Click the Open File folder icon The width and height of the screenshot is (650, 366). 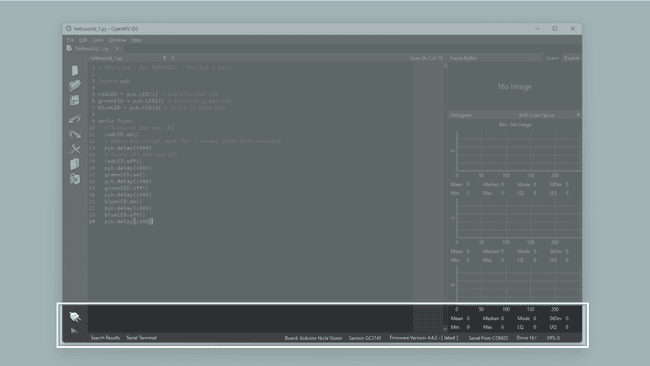tap(75, 85)
